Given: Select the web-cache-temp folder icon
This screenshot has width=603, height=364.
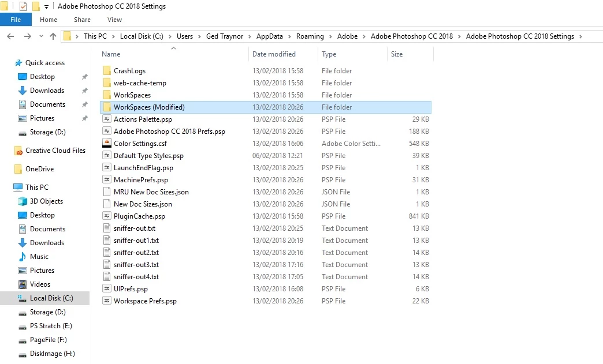Looking at the screenshot, I should 107,83.
